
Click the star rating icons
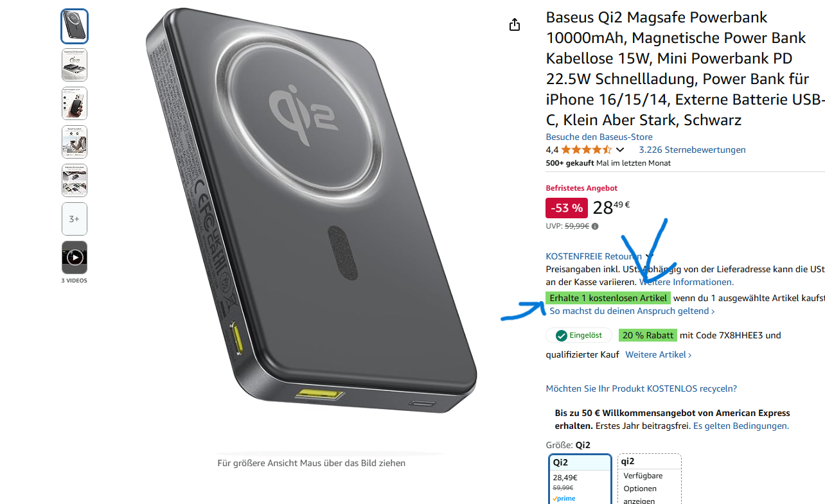tap(586, 150)
